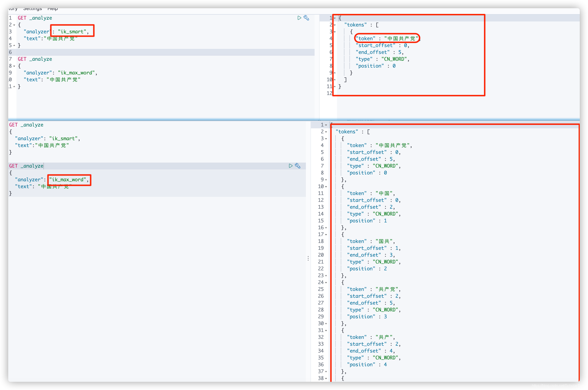Click the text value on line 10 of upper editor

point(64,80)
